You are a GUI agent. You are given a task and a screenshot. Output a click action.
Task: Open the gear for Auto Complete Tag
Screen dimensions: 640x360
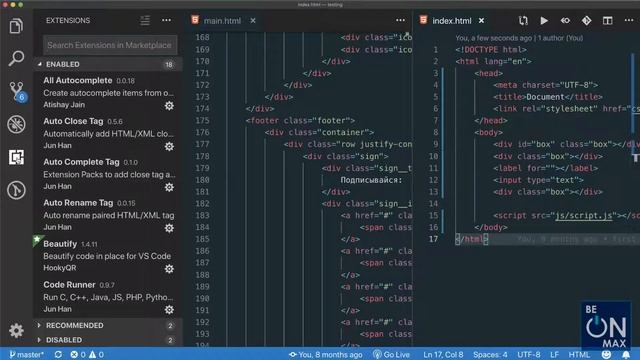(169, 187)
